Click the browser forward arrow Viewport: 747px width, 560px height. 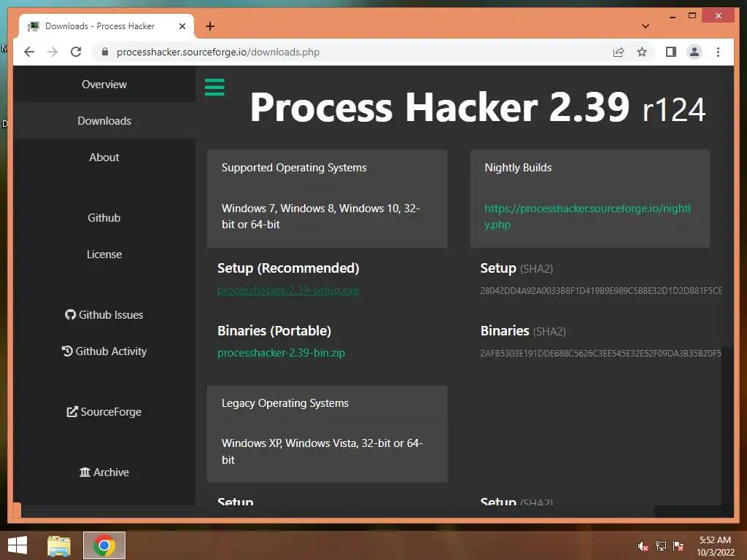tap(53, 52)
